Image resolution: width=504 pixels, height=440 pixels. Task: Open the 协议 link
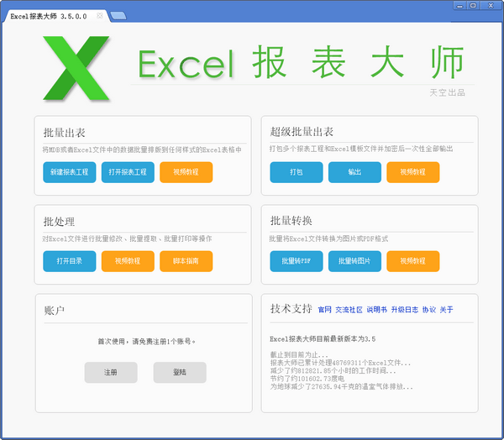(x=429, y=310)
